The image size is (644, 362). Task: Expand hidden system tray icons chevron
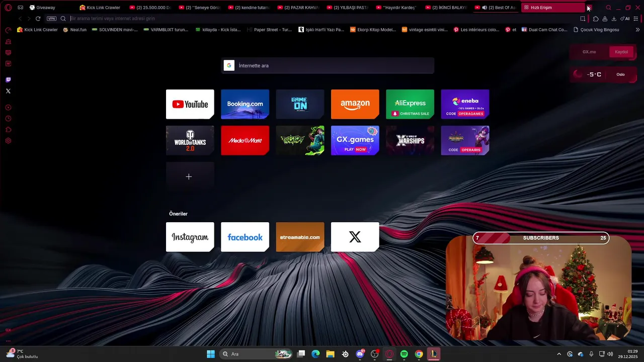click(558, 354)
